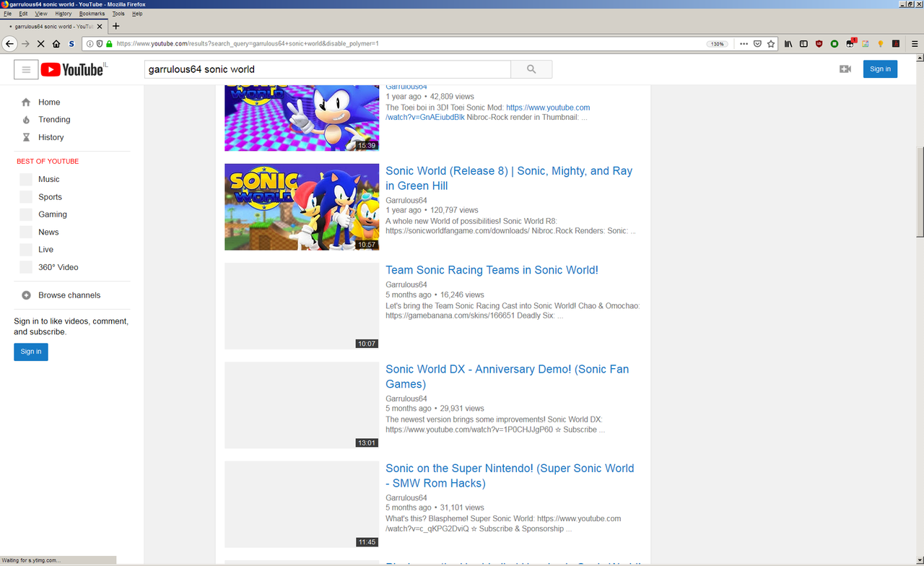Viewport: 924px width, 566px height.
Task: Open the Firefox home page icon
Action: tap(56, 44)
